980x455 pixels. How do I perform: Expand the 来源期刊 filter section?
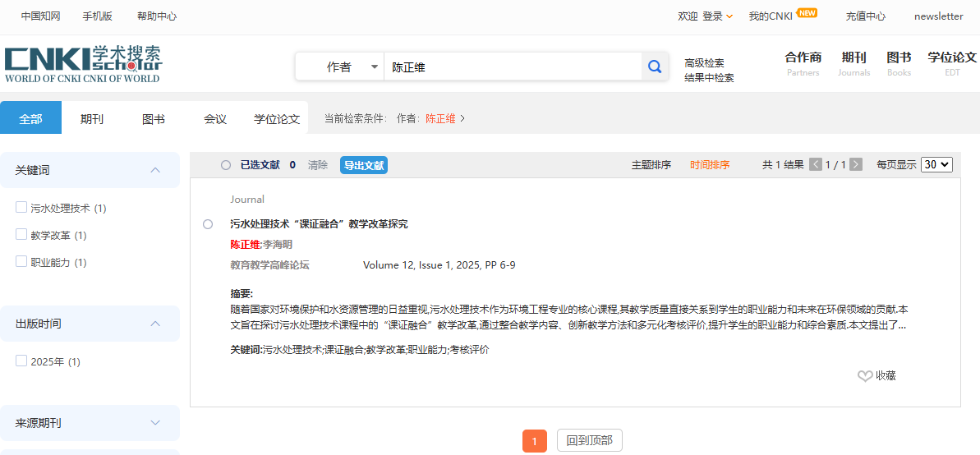click(155, 423)
